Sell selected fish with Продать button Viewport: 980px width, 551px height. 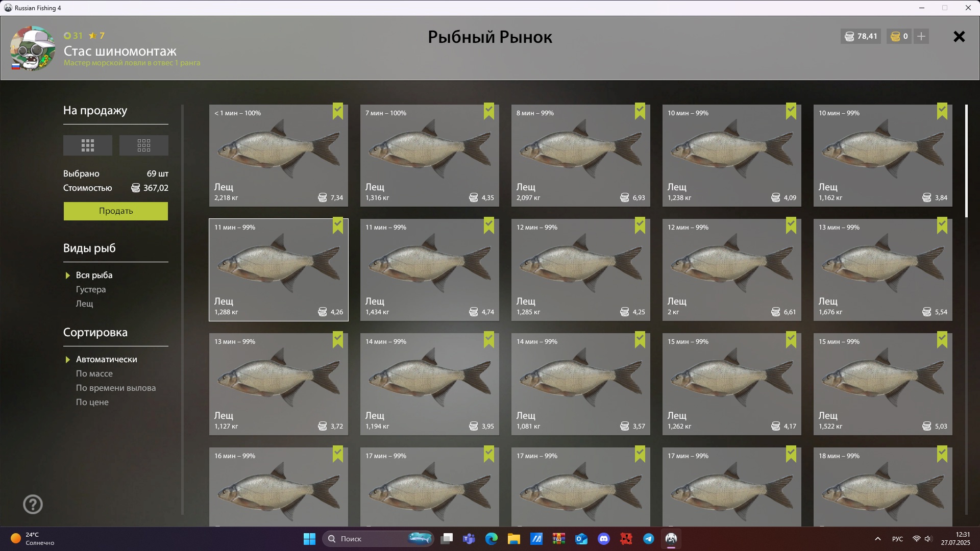coord(116,211)
